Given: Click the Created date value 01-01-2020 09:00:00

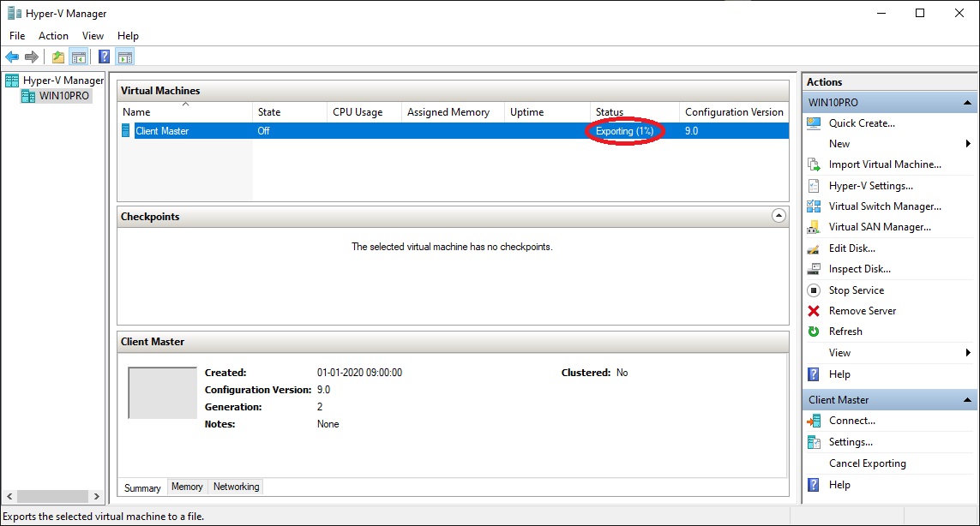Looking at the screenshot, I should (359, 373).
